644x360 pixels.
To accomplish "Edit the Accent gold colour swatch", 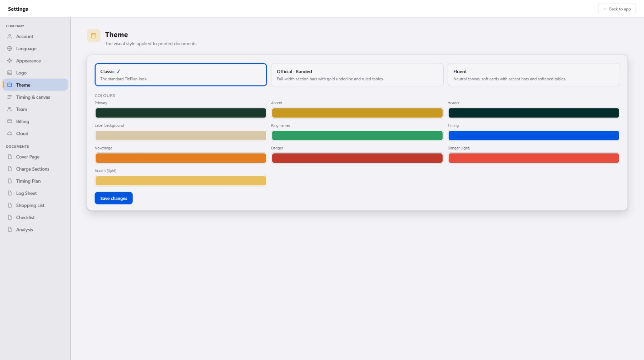I will click(x=357, y=113).
